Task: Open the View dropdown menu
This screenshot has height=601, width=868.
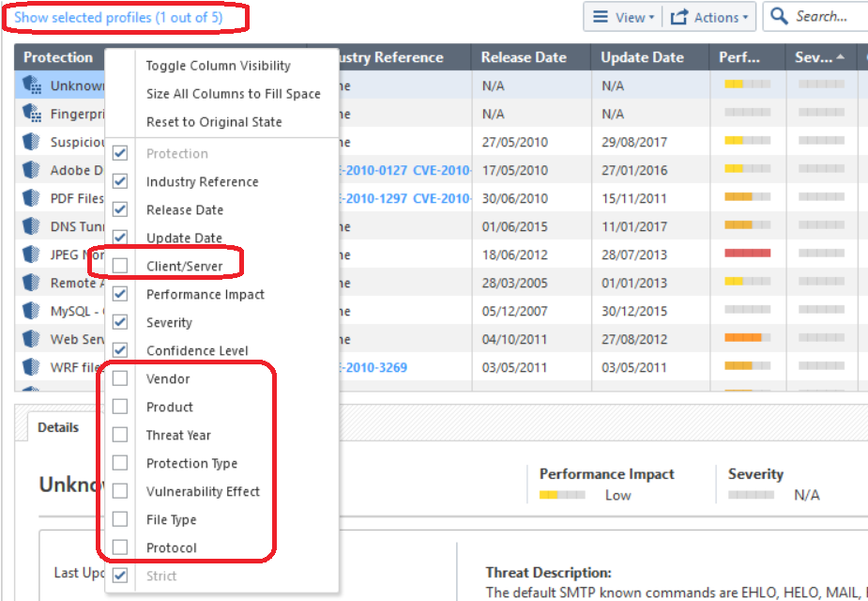Action: pos(631,16)
